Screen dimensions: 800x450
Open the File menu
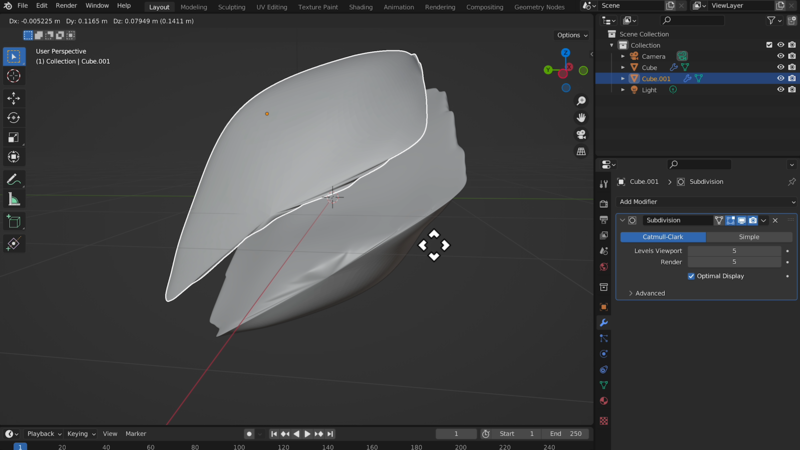coord(22,6)
